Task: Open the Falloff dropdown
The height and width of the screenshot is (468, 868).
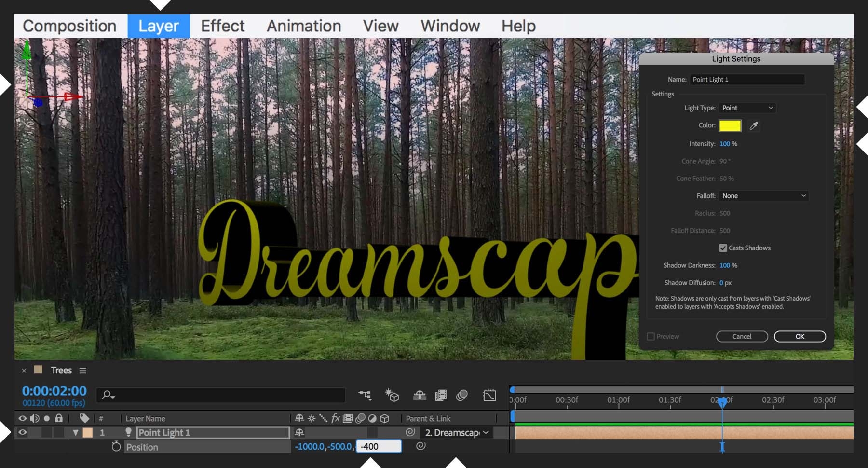Action: pyautogui.click(x=763, y=195)
